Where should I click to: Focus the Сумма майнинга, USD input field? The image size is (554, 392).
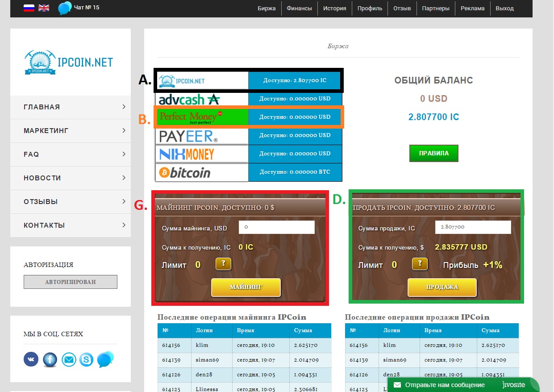(x=277, y=227)
